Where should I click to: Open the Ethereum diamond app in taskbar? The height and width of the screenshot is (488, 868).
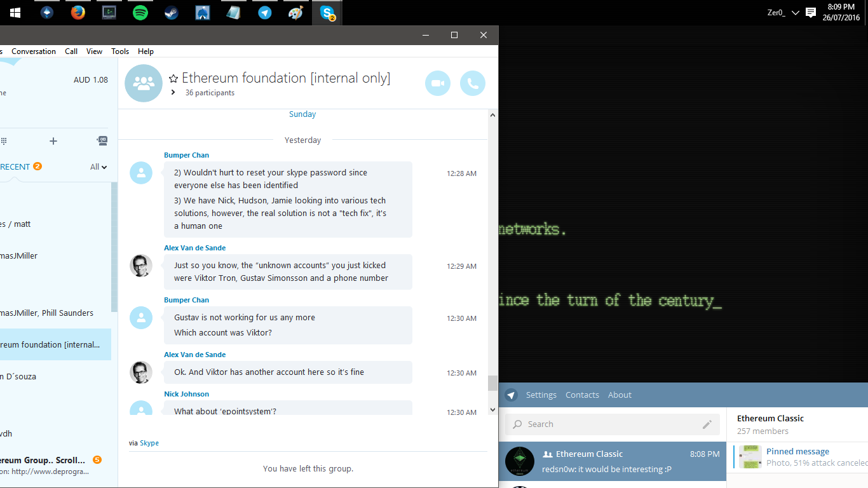[x=47, y=13]
